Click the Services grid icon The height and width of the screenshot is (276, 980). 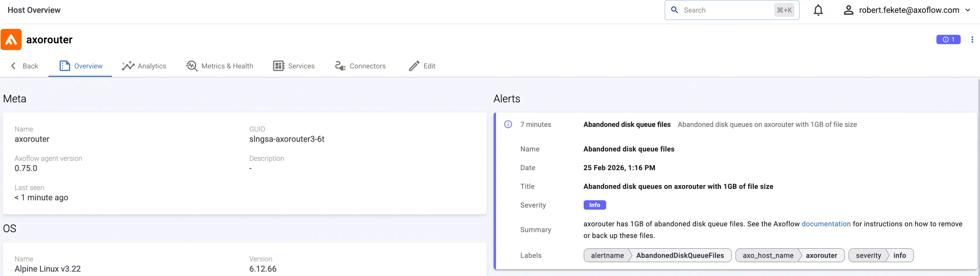[x=279, y=66]
